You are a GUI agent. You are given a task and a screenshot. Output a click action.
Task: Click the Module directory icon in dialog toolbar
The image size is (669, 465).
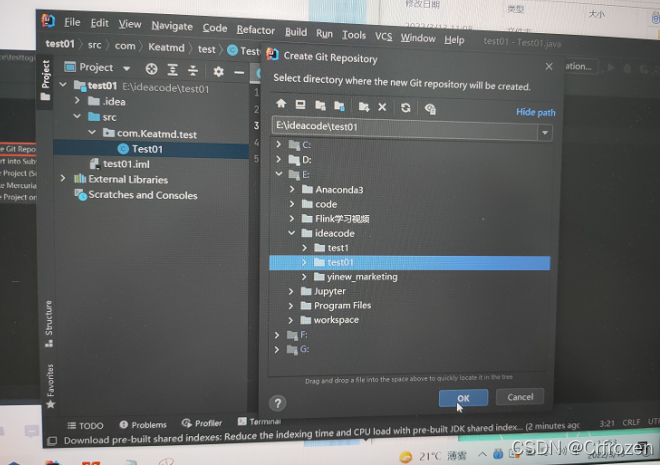[x=340, y=106]
